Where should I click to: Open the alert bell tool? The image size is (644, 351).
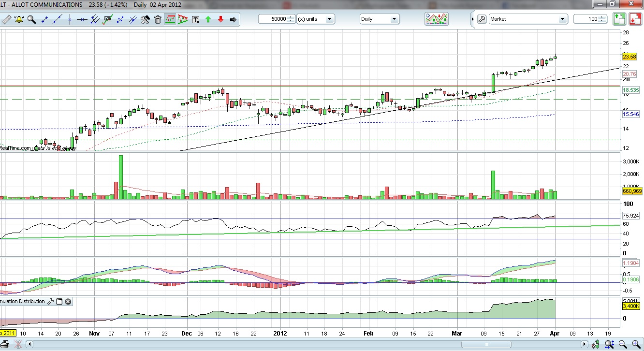point(19,19)
